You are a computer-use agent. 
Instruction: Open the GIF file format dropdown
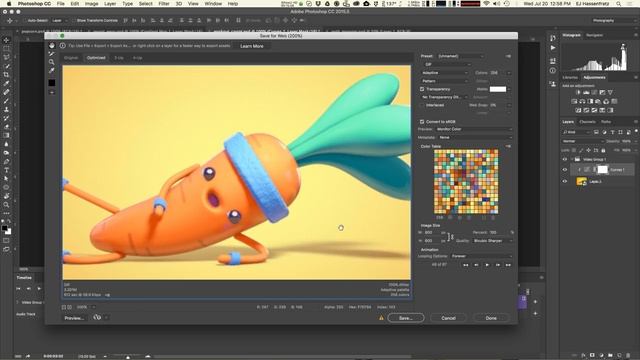447,64
